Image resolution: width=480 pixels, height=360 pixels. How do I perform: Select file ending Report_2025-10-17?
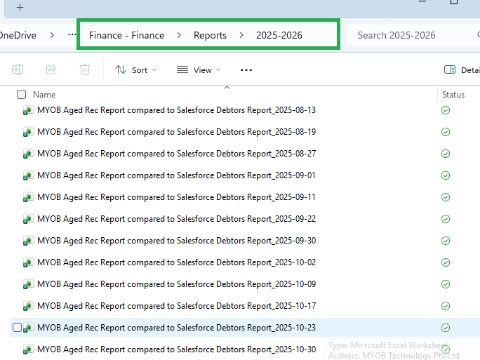[176, 306]
